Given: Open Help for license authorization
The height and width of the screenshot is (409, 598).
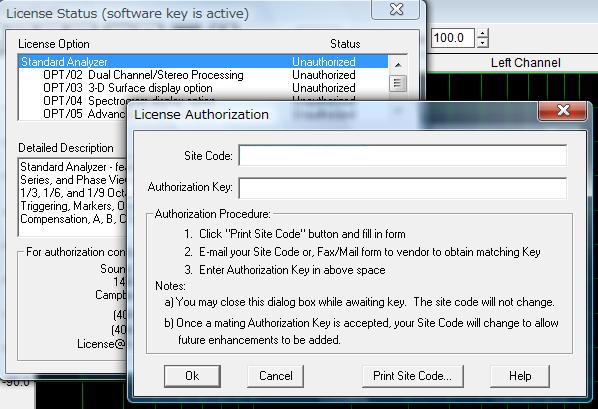Looking at the screenshot, I should [520, 376].
